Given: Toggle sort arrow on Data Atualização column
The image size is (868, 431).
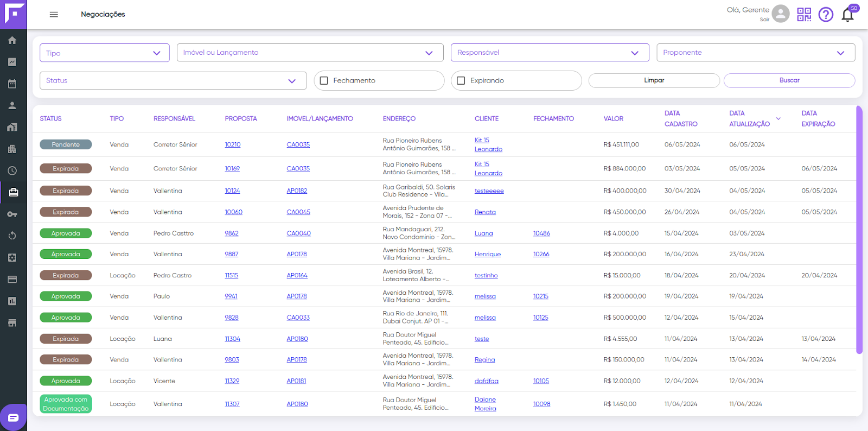Looking at the screenshot, I should coord(778,118).
